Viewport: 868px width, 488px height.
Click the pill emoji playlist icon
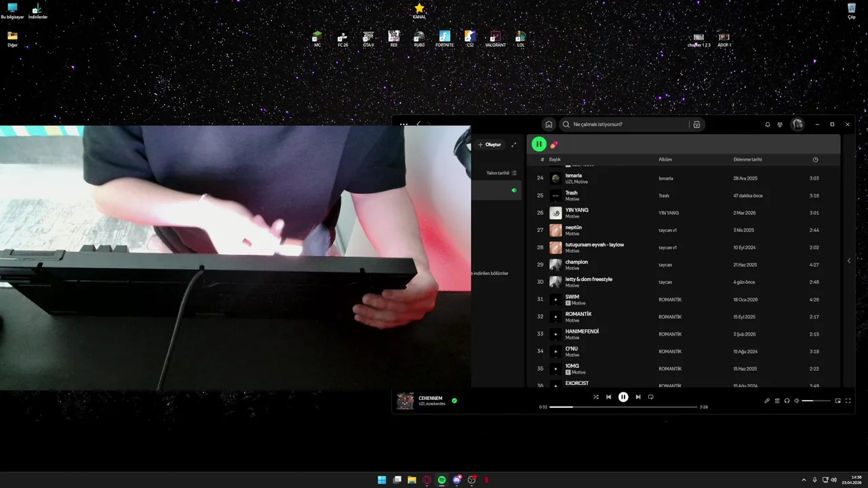[554, 144]
